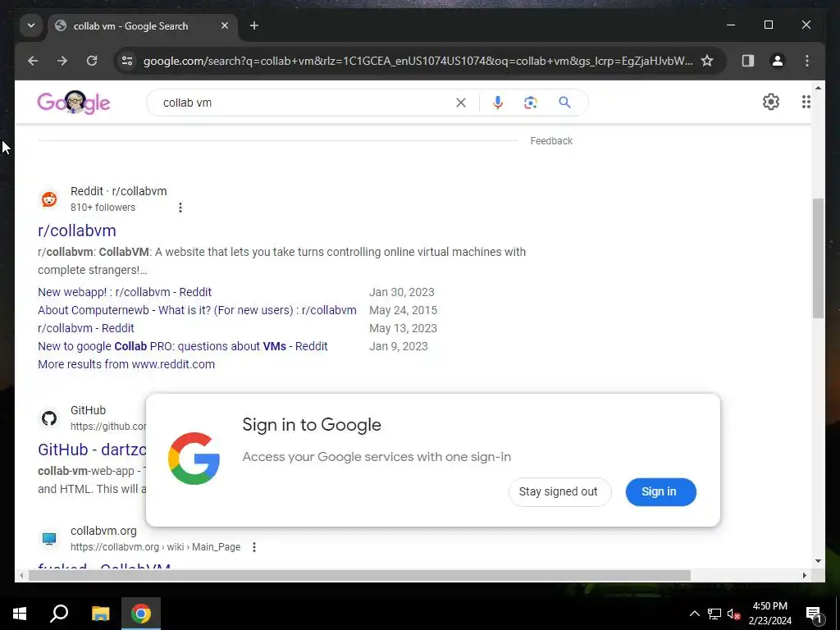Bookmark this page with star icon
Screen dimensions: 840x630
point(707,61)
